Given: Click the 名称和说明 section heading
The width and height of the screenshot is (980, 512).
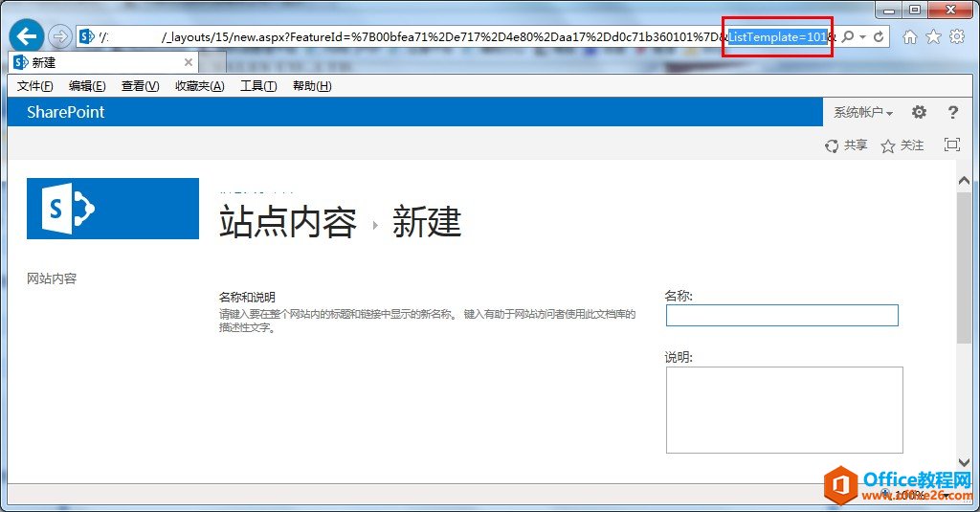Looking at the screenshot, I should point(247,297).
